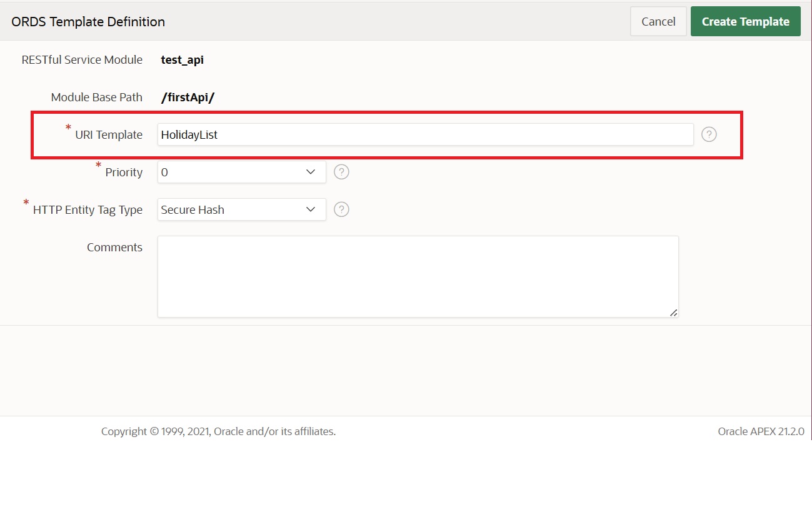
Task: Click the HTTP Entity Tag Type label
Action: point(88,209)
